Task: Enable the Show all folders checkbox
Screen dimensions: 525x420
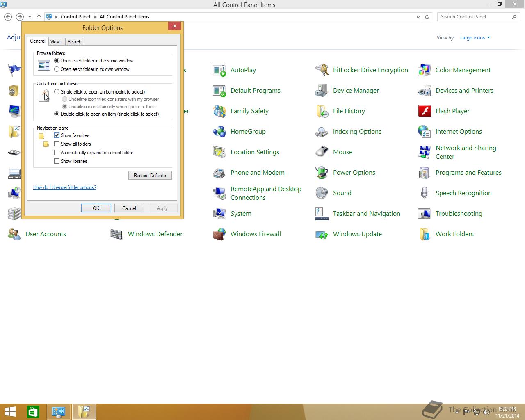Action: click(57, 144)
